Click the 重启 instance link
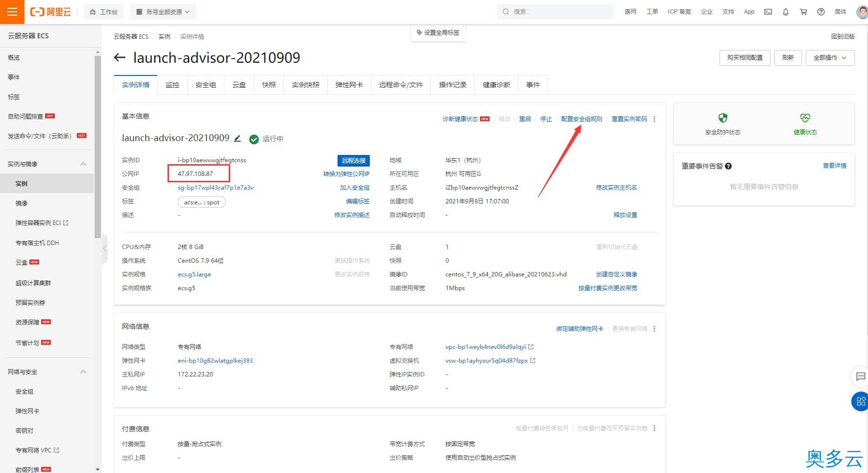Screen dimensions: 868x473 525,119
